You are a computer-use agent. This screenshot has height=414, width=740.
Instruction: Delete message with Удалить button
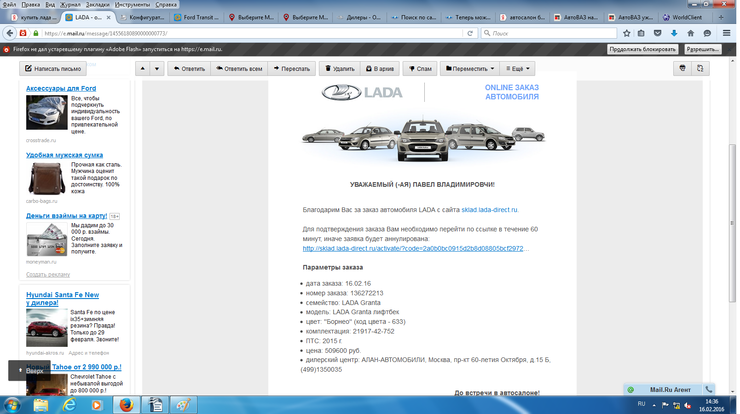click(x=340, y=68)
